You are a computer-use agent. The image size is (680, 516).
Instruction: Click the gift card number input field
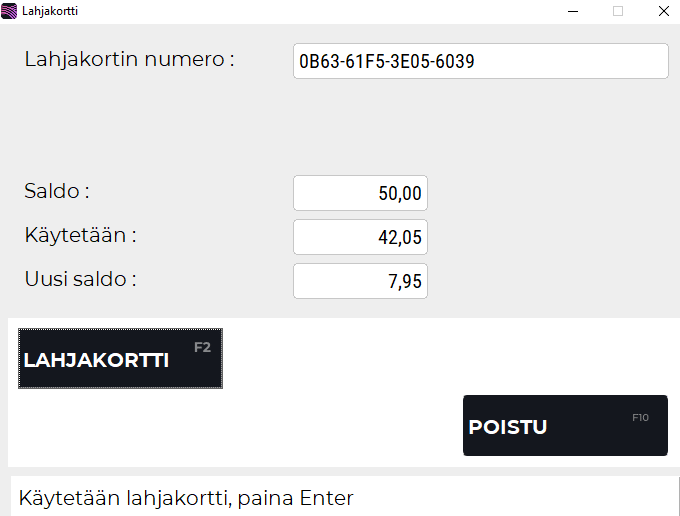coord(480,61)
